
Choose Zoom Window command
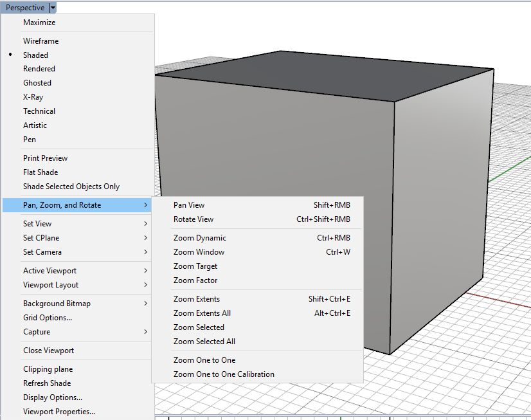tap(257, 252)
